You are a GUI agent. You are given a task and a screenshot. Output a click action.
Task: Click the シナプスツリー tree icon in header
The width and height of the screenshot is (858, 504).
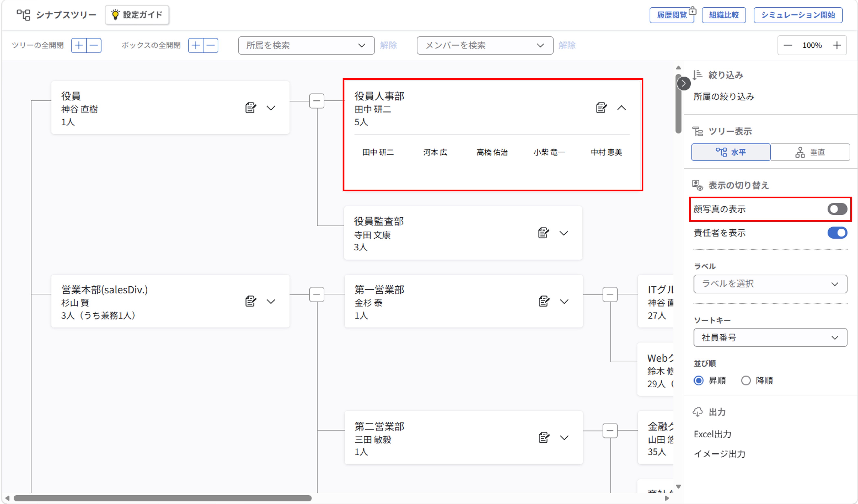[x=23, y=15]
